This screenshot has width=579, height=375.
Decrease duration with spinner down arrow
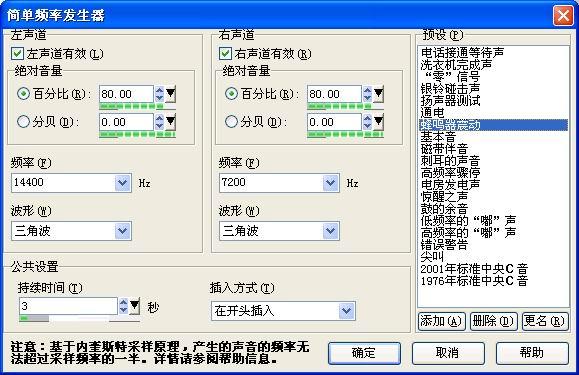click(123, 310)
